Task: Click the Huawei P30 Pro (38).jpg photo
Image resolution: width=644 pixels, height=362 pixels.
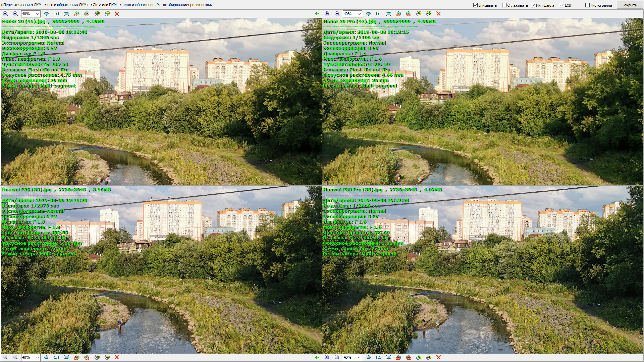Action: [483, 270]
